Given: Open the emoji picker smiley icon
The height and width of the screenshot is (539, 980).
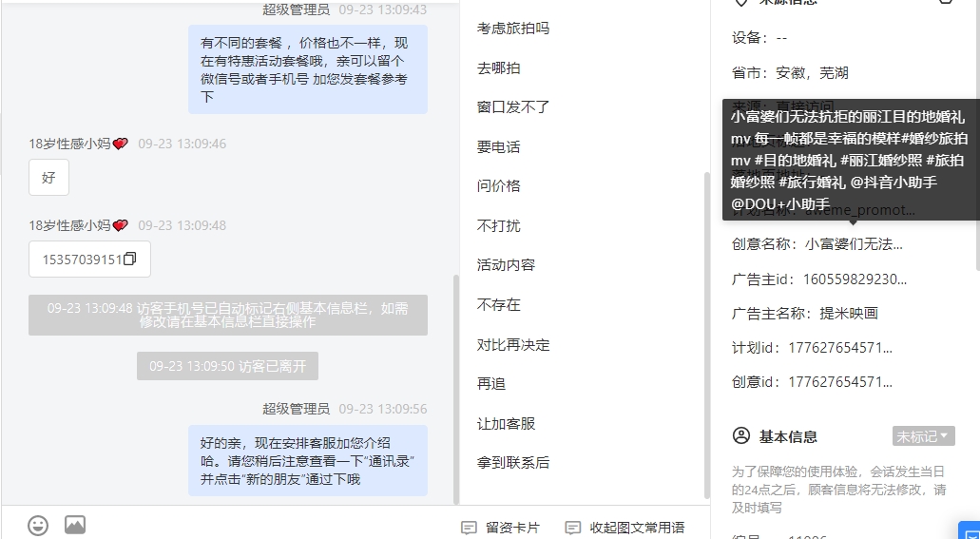Looking at the screenshot, I should click(38, 526).
